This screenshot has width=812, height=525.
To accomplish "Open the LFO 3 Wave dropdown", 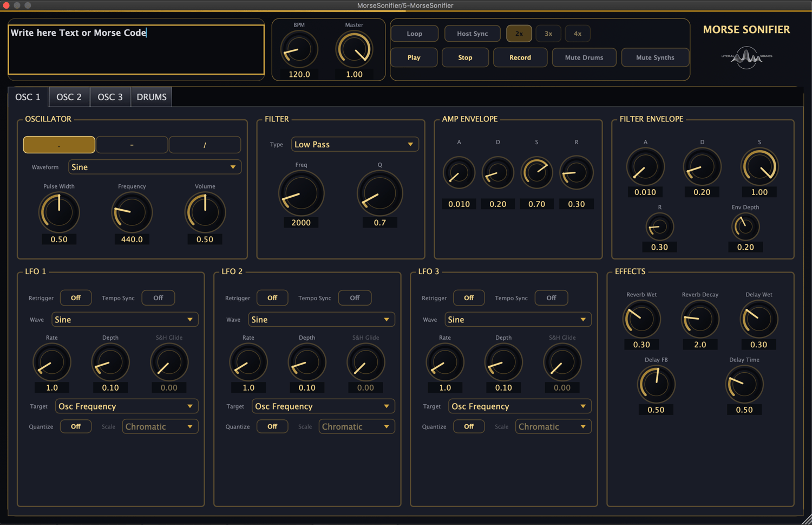I will point(518,320).
